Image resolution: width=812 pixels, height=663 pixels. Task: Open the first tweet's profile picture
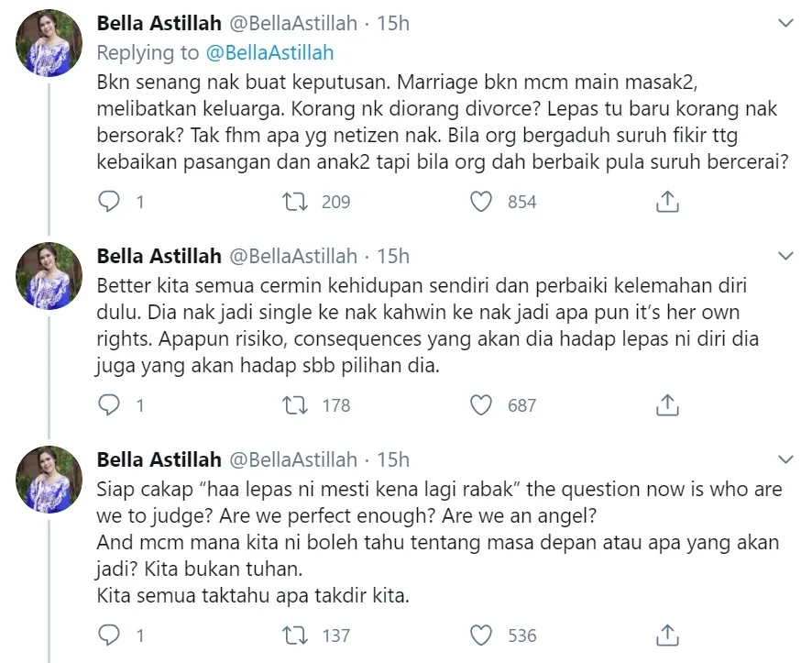tap(51, 44)
